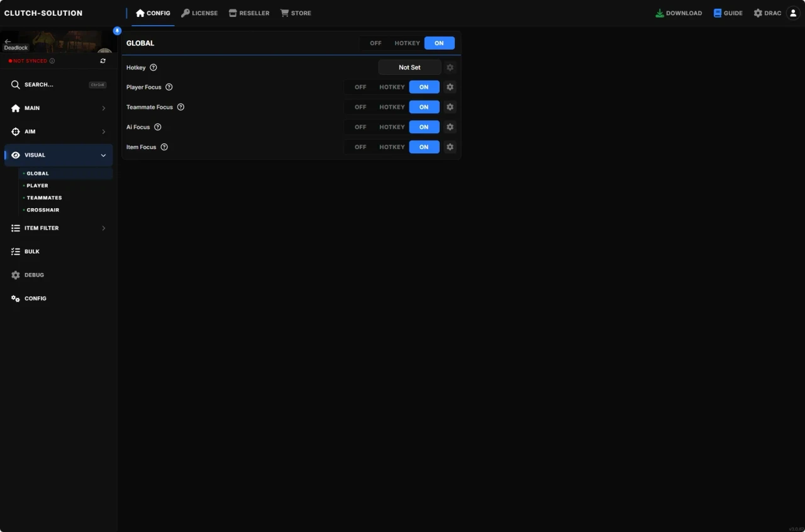The width and height of the screenshot is (805, 532).
Task: Select the GLOBAL submenu item
Action: [x=65, y=174]
